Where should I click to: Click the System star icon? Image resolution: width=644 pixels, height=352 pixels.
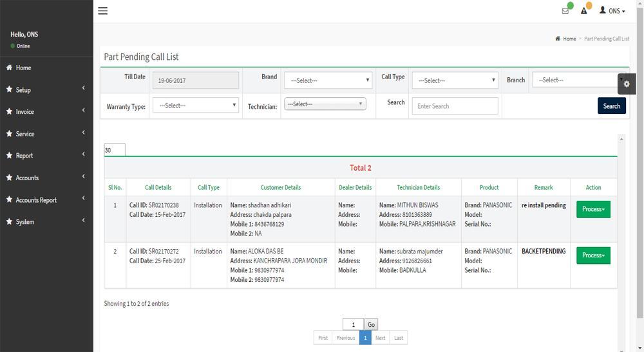coord(9,221)
